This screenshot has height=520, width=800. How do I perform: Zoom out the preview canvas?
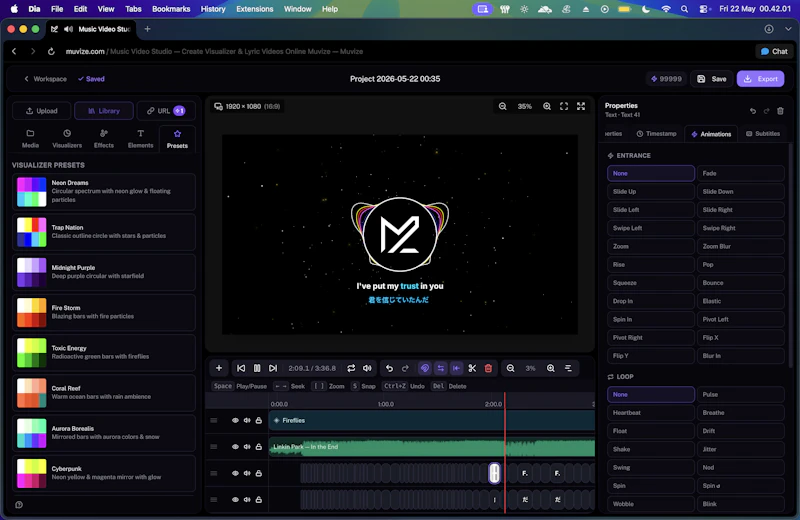pyautogui.click(x=503, y=106)
